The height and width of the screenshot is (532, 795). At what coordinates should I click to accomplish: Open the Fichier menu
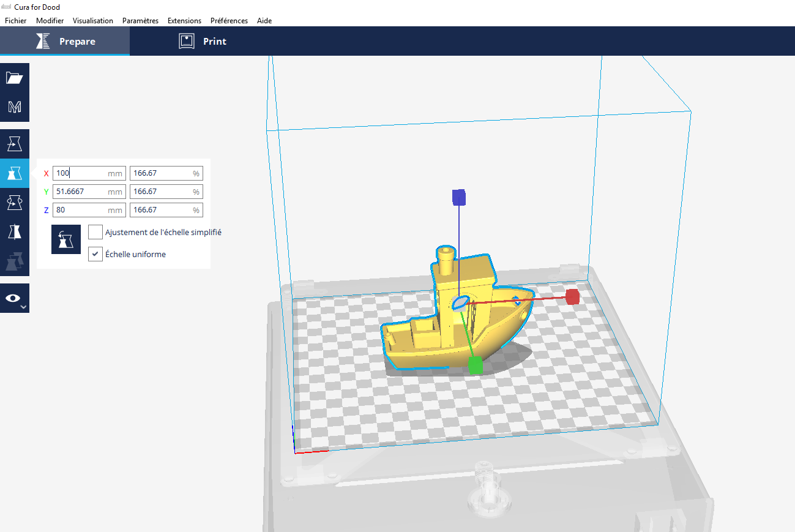coord(15,20)
